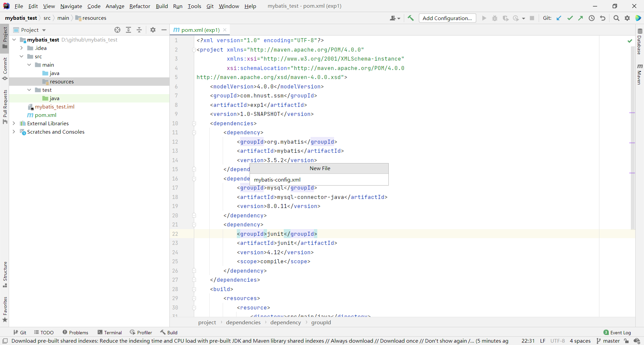Click Git Update Project arrow icon
The height and width of the screenshot is (345, 644).
pyautogui.click(x=559, y=18)
